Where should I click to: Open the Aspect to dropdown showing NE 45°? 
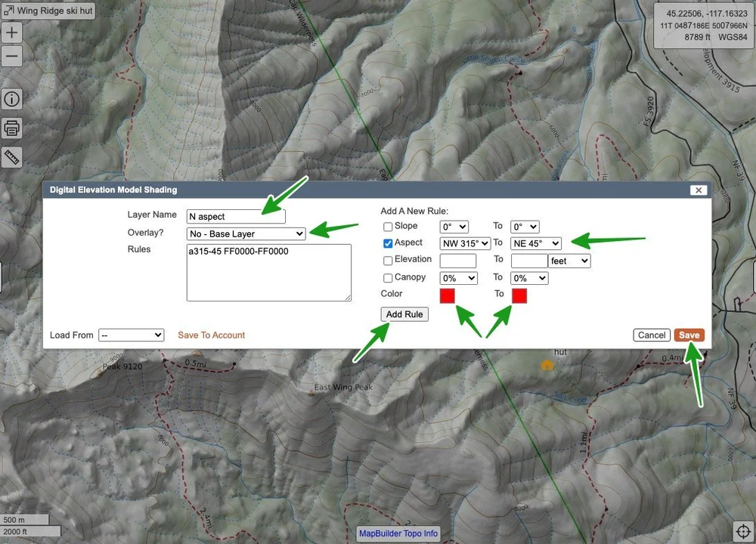(x=536, y=243)
